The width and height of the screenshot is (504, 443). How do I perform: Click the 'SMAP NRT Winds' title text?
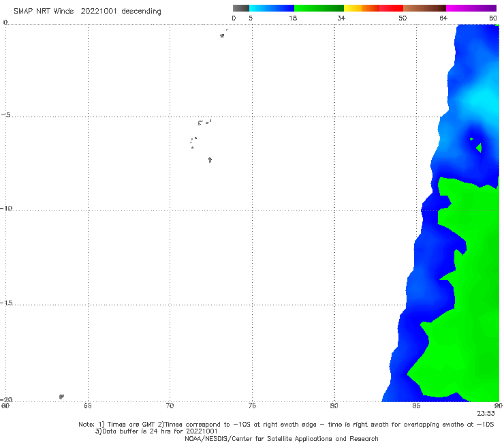44,12
